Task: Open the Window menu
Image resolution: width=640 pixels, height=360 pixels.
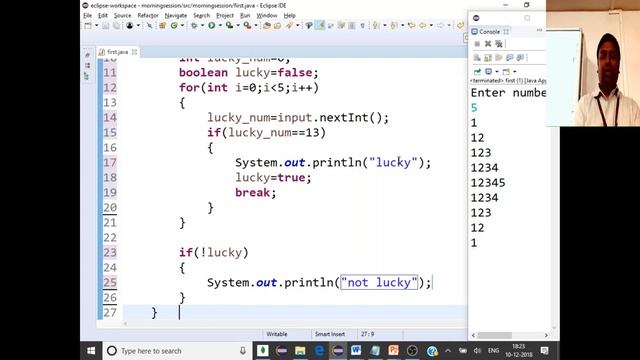Action: pos(267,16)
